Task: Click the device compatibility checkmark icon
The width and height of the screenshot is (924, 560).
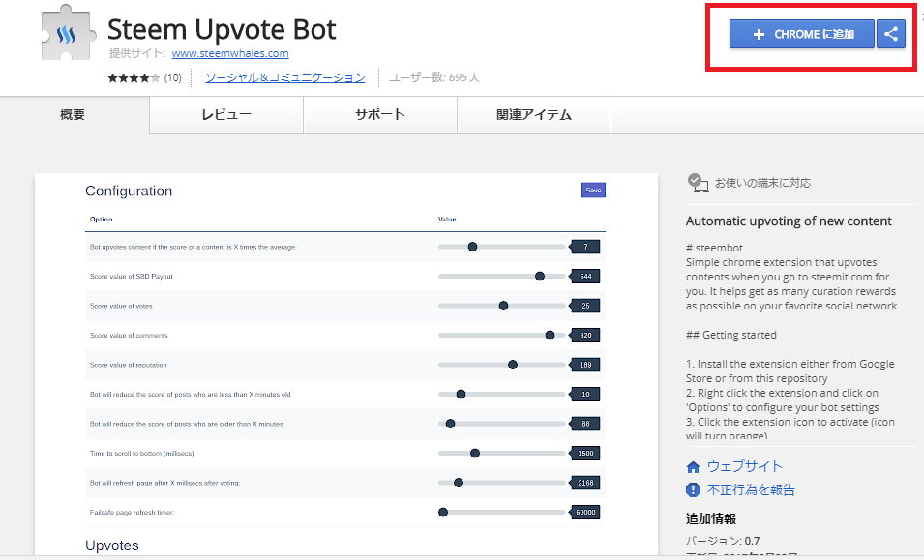Action: (x=697, y=182)
